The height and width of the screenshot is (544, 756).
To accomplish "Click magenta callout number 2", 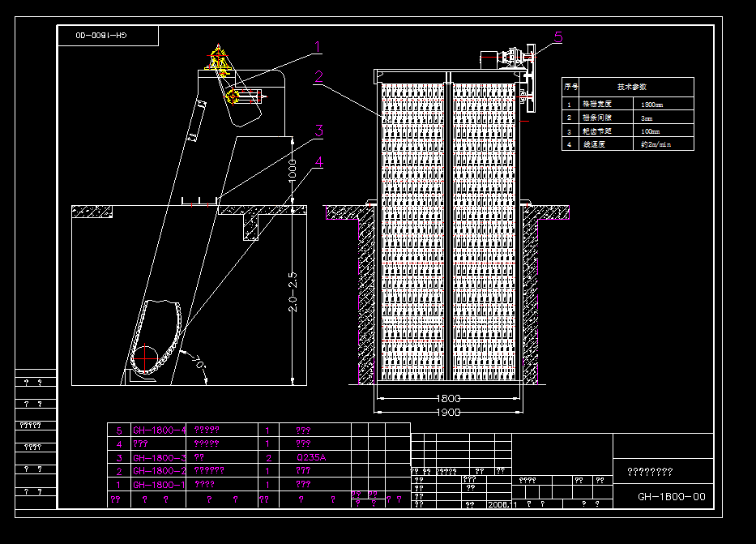I will 318,77.
